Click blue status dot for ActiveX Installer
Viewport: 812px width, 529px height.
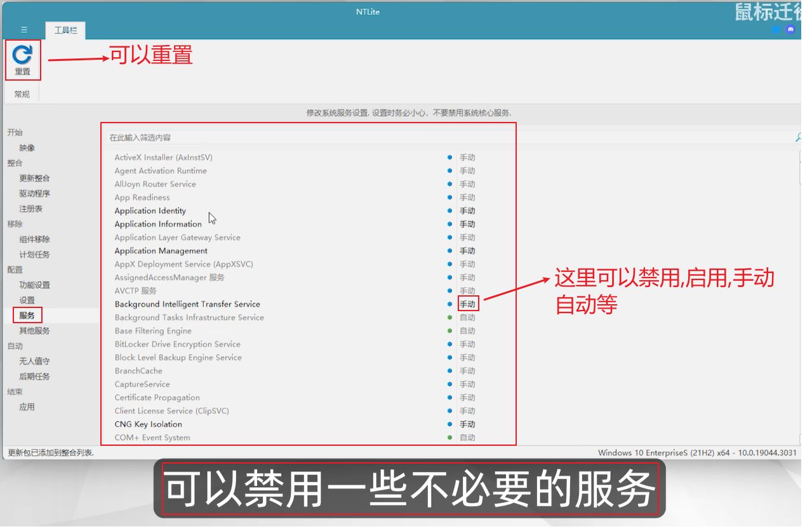tap(449, 157)
